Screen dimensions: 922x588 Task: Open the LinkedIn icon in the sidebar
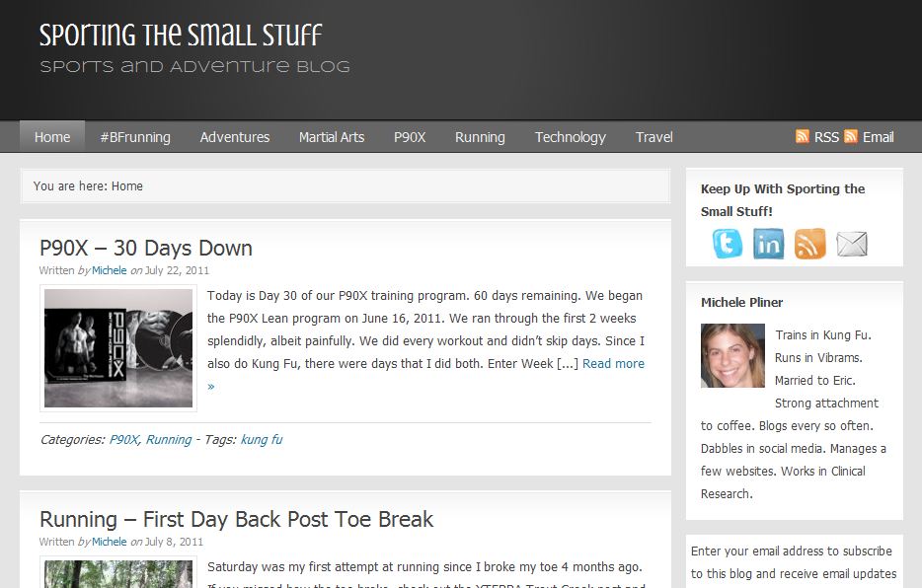768,243
